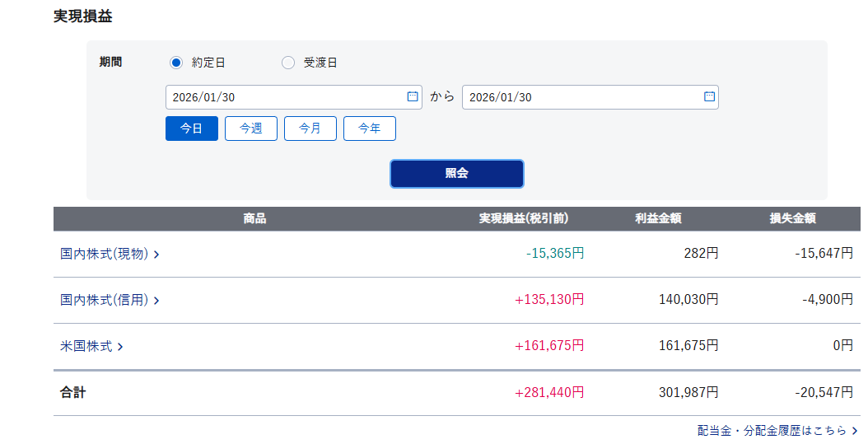The width and height of the screenshot is (868, 444).
Task: Open the end date calendar picker
Action: [x=709, y=96]
